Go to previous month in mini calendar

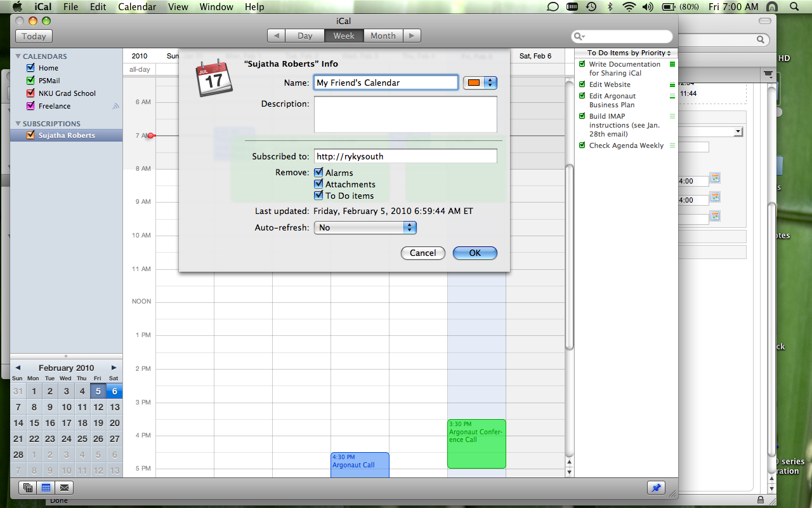coord(18,368)
